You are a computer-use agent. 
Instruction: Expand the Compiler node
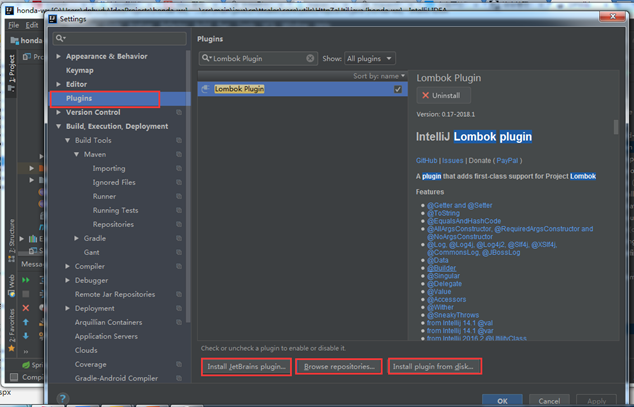tap(68, 266)
